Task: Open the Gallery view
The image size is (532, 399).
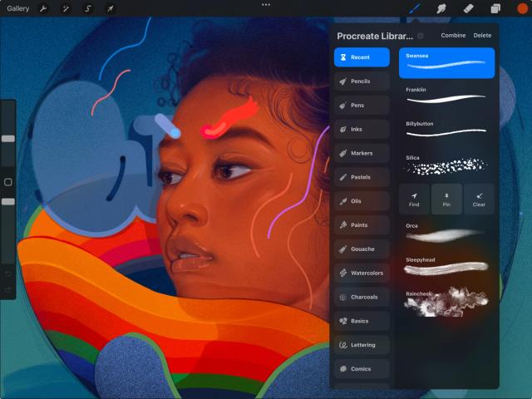Action: (18, 8)
